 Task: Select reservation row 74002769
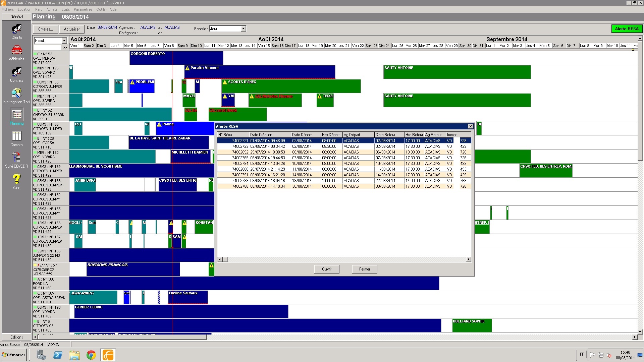coord(344,158)
